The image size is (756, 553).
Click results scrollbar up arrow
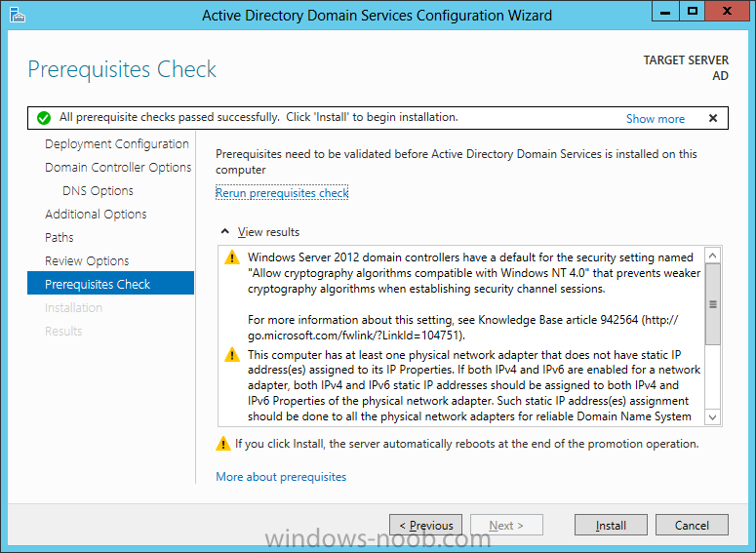coord(713,256)
